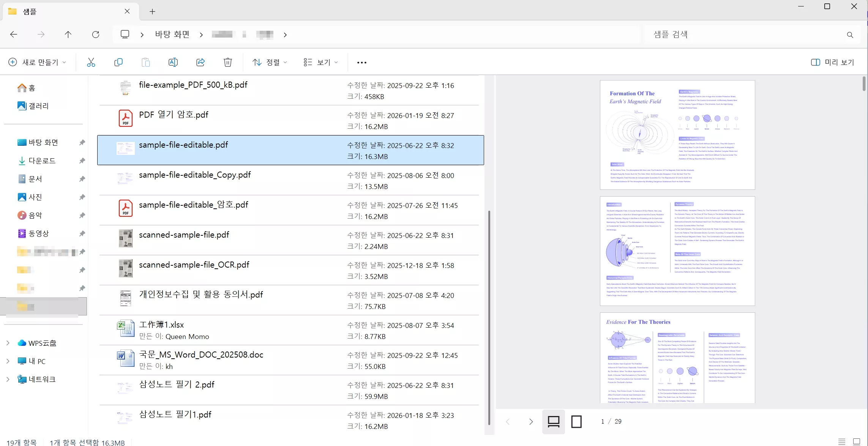The width and height of the screenshot is (868, 446).
Task: Switch preview to single page view
Action: coord(576,421)
